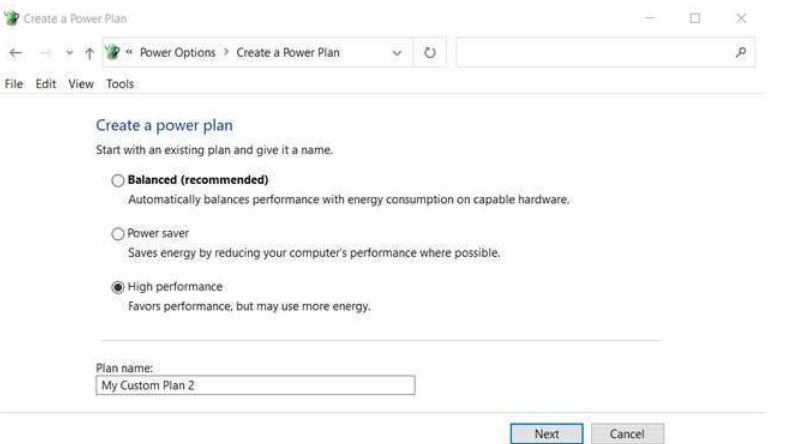Select the Power saver radio button

tap(118, 234)
